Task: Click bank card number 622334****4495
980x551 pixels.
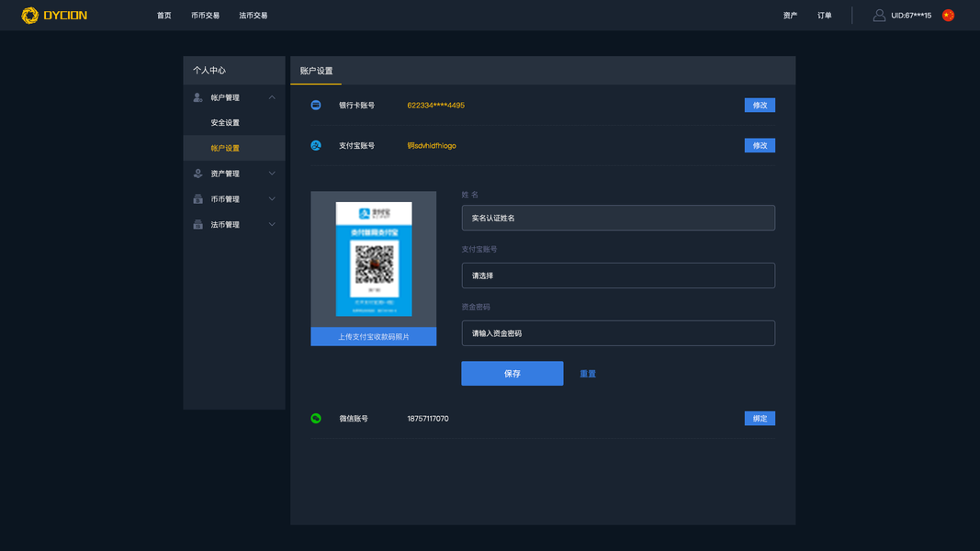Action: pyautogui.click(x=435, y=105)
